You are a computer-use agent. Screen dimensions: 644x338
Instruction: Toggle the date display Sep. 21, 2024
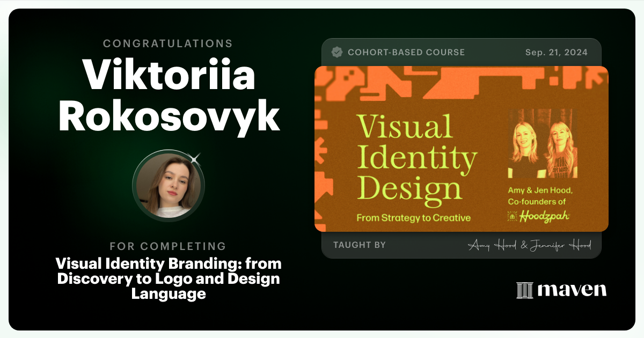point(557,52)
